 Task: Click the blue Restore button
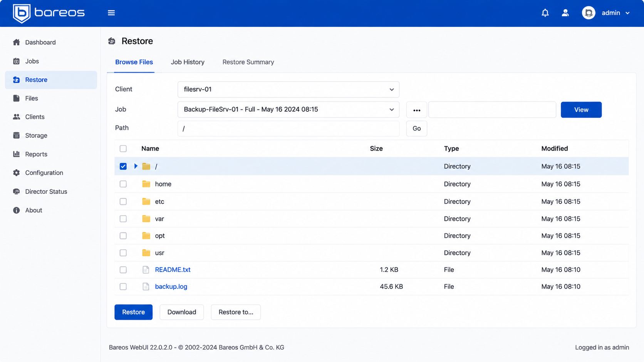tap(133, 312)
